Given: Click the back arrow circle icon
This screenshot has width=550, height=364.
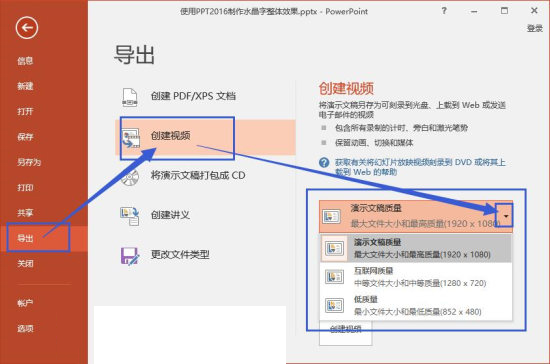Looking at the screenshot, I should (x=27, y=28).
